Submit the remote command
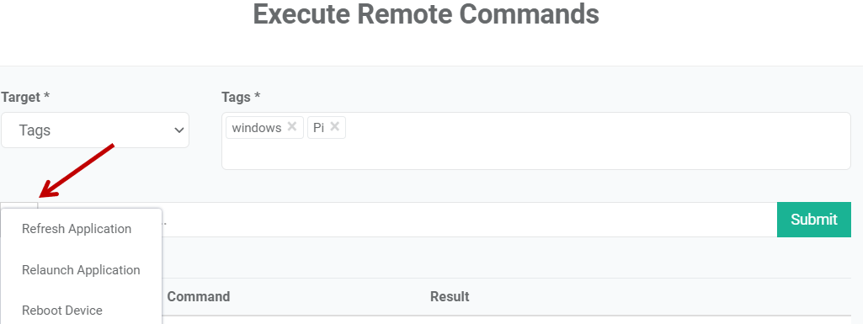Image resolution: width=868 pixels, height=324 pixels. (814, 220)
